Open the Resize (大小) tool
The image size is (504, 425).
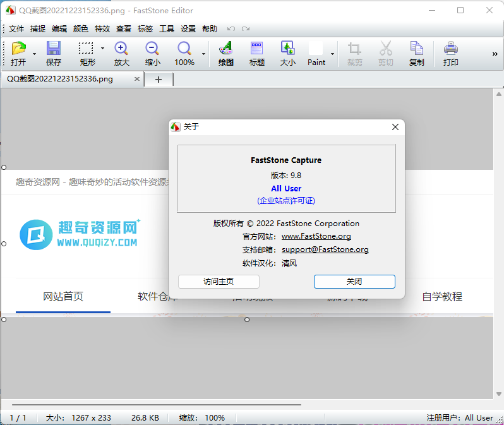point(287,49)
